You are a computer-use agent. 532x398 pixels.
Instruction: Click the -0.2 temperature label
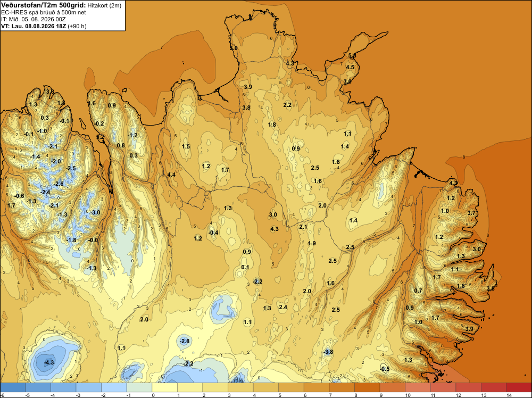coord(99,124)
